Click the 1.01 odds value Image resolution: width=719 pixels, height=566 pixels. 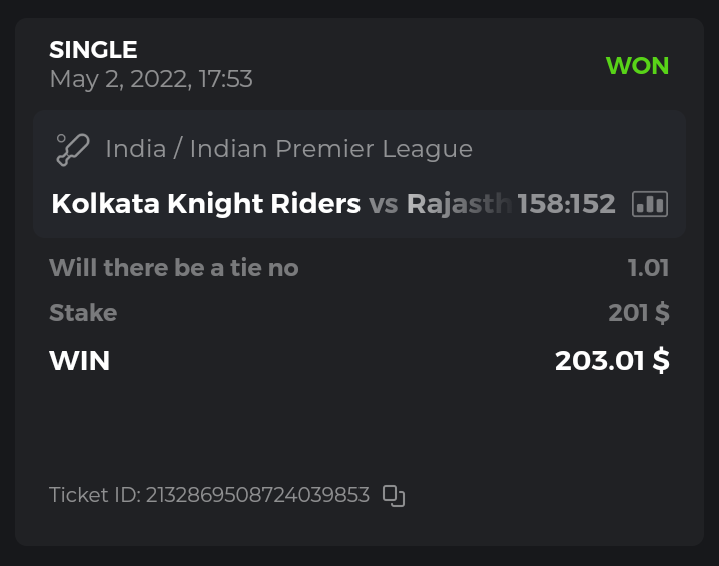coord(648,268)
